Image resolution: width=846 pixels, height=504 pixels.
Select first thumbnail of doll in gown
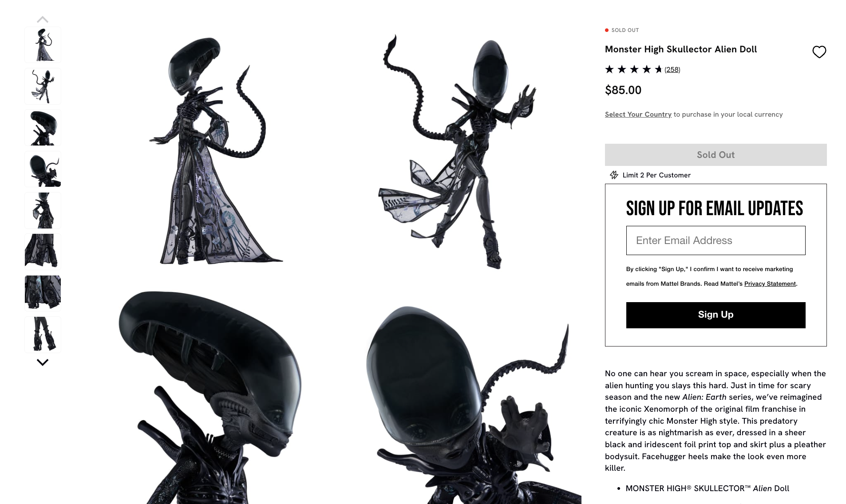[x=43, y=45]
